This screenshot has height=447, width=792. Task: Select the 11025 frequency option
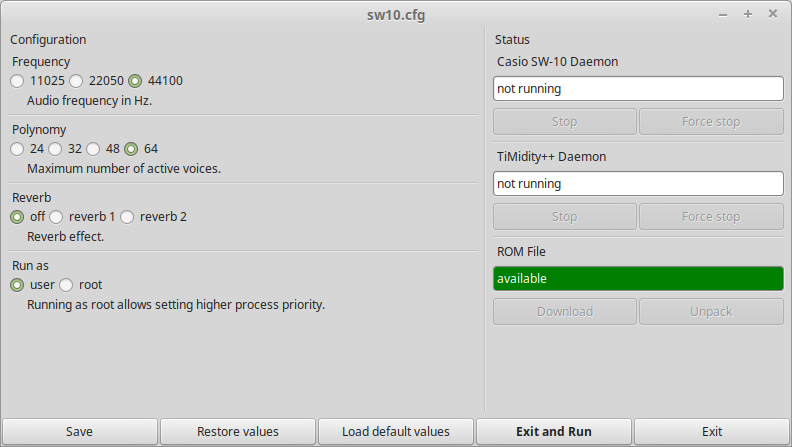pyautogui.click(x=17, y=81)
